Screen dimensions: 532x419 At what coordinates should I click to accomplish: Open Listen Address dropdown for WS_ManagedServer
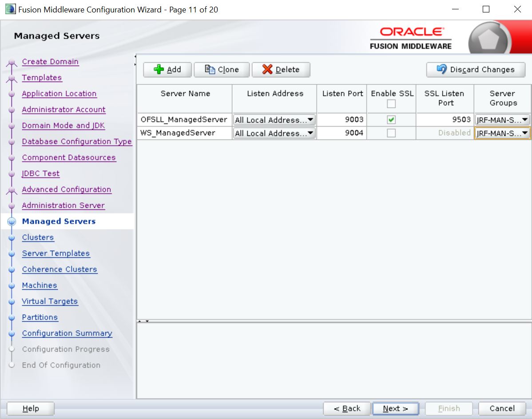pos(274,133)
